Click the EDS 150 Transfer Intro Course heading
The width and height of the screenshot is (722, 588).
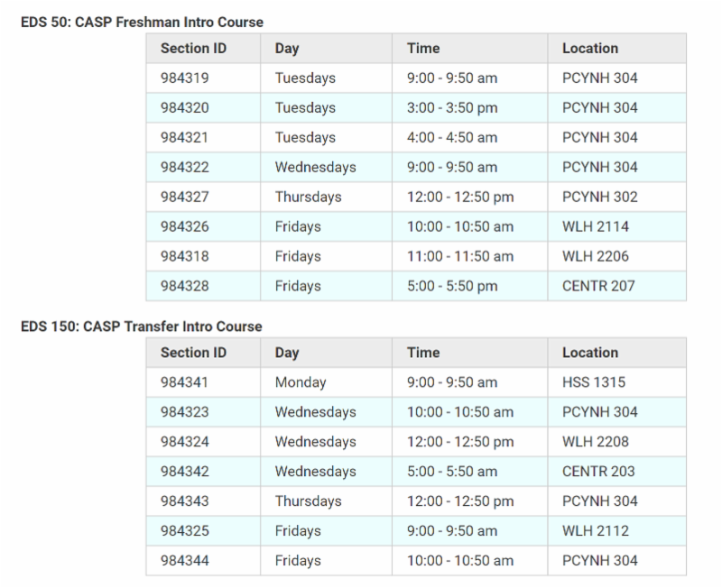pos(141,326)
